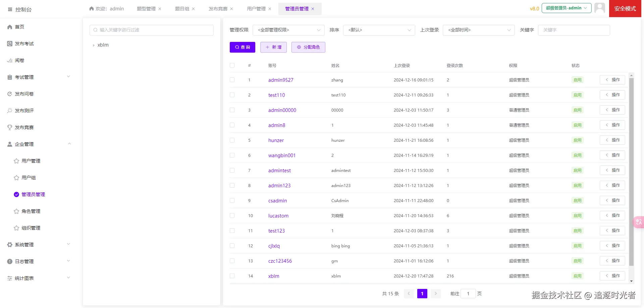Image resolution: width=644 pixels, height=308 pixels.
Task: Open the 上次登录 time dropdown
Action: [x=479, y=30]
